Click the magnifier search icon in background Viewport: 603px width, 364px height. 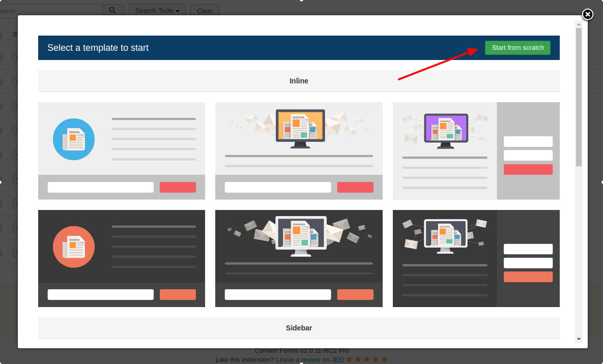112,10
